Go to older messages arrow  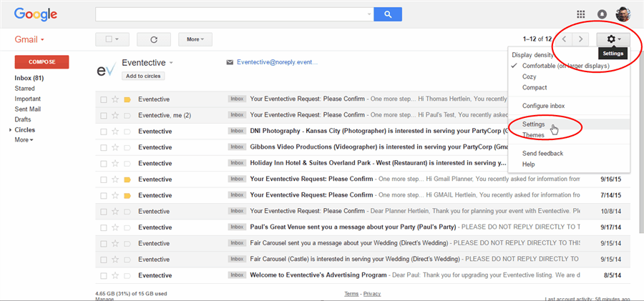click(580, 39)
